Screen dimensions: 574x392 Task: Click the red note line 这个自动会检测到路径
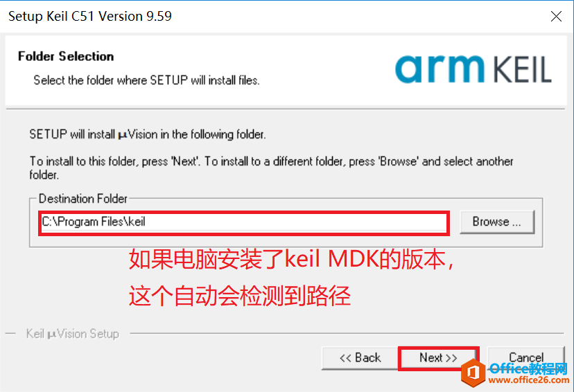pyautogui.click(x=240, y=296)
